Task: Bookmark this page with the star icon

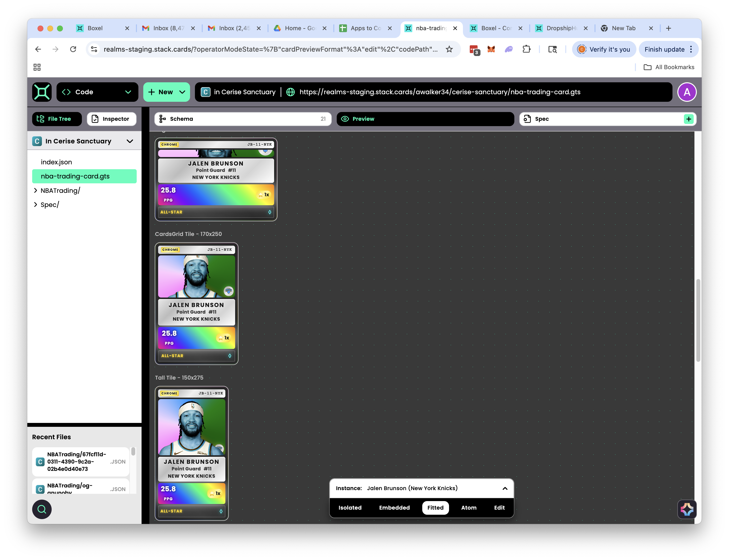Action: pos(449,49)
